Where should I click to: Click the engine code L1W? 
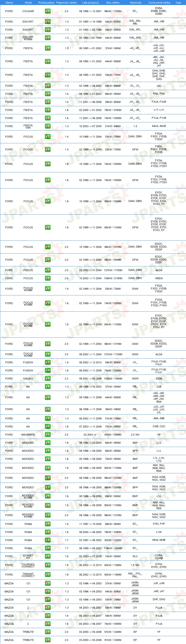pyautogui.click(x=159, y=532)
